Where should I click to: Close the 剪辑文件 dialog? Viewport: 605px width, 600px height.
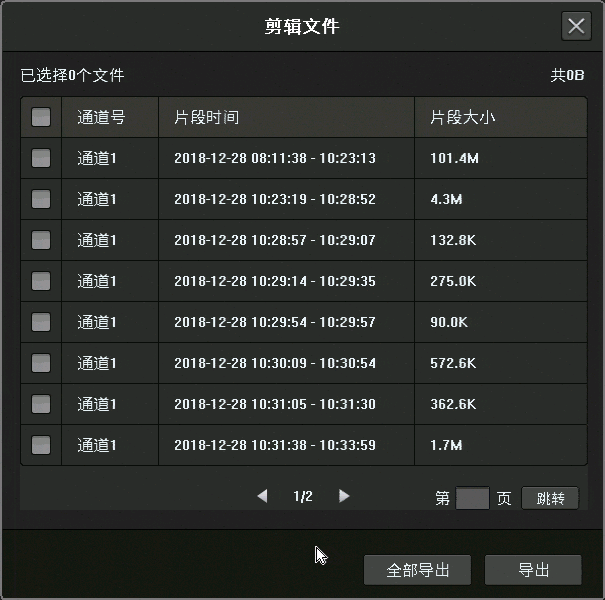click(x=576, y=26)
